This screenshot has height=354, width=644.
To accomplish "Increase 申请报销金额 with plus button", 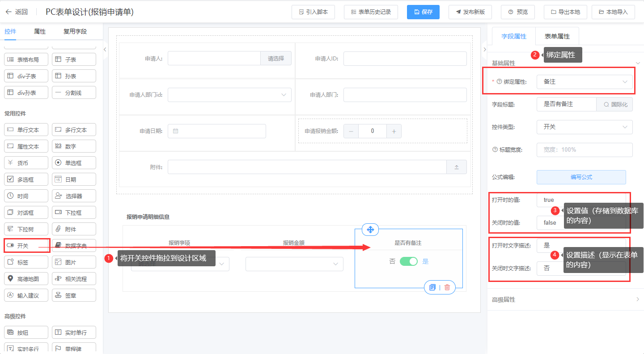I will [x=394, y=131].
